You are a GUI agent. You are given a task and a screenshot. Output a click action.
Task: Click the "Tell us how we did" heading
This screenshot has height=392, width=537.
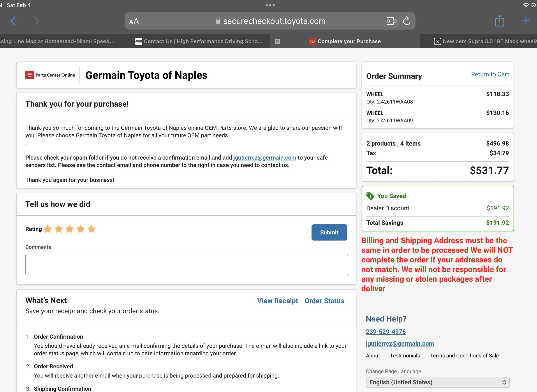(x=58, y=204)
